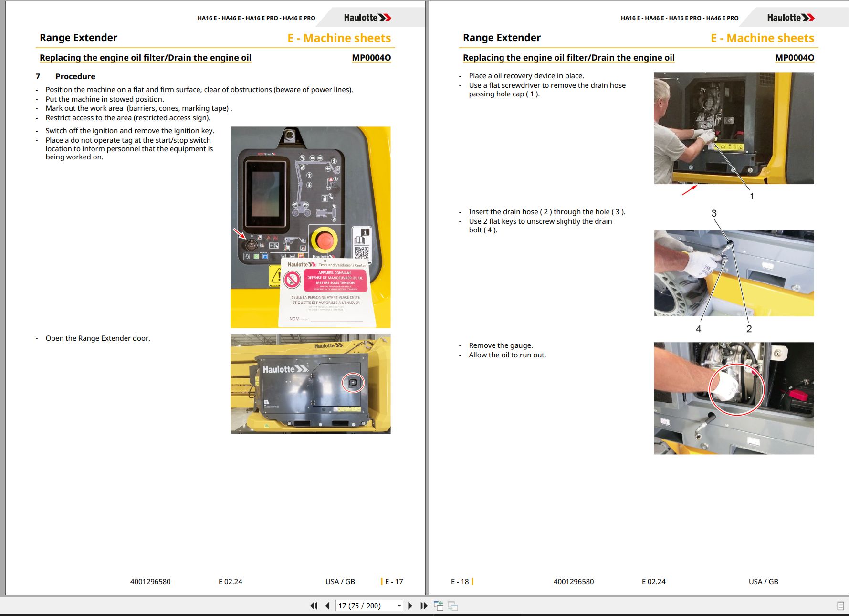
Task: Click the control panel ignition key photo
Action: [x=310, y=227]
